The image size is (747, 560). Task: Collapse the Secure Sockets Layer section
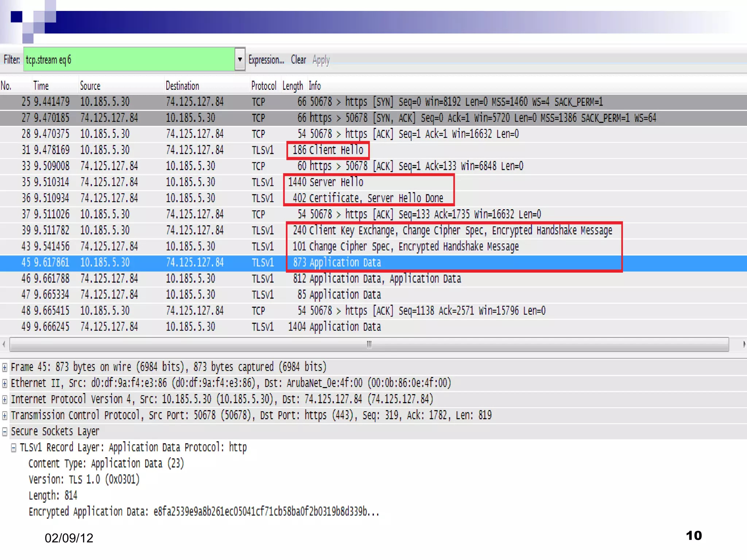[5, 432]
